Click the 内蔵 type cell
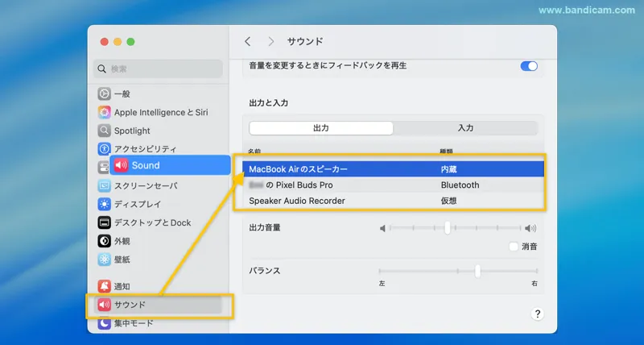 449,169
